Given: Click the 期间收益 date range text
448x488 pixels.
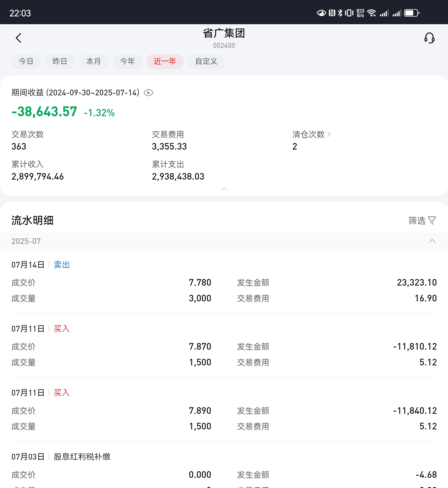Looking at the screenshot, I should click(75, 92).
